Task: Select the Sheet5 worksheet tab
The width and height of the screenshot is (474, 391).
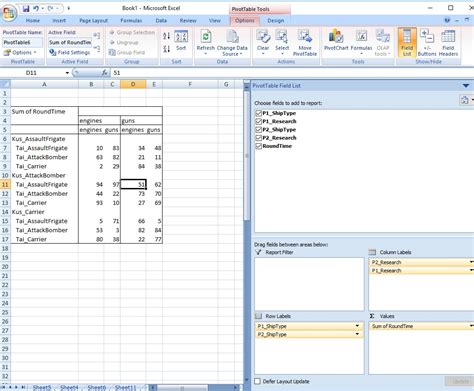Action: point(42,387)
